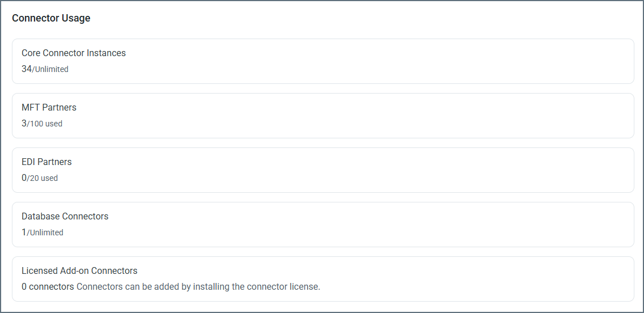644x313 pixels.
Task: Click empty area of Licensed Add-on Connectors card
Action: coord(481,279)
